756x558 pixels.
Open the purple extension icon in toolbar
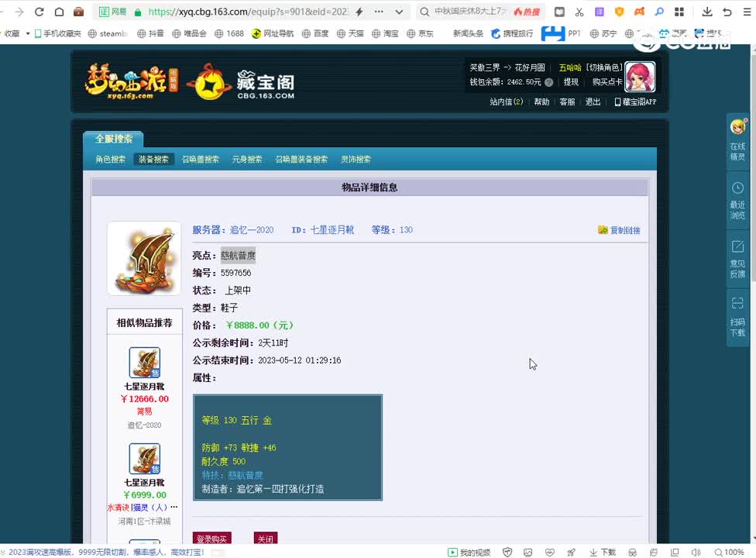tap(600, 12)
